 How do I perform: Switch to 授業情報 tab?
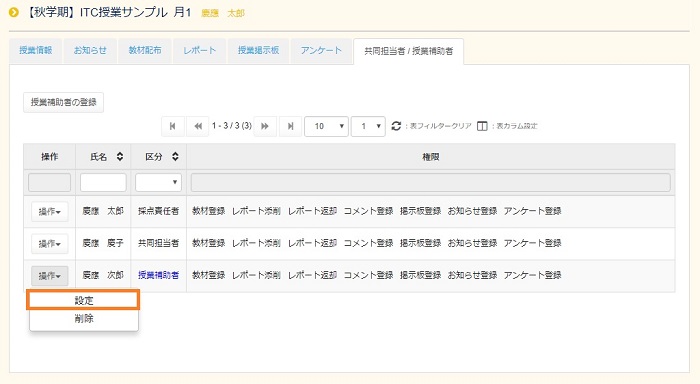36,50
